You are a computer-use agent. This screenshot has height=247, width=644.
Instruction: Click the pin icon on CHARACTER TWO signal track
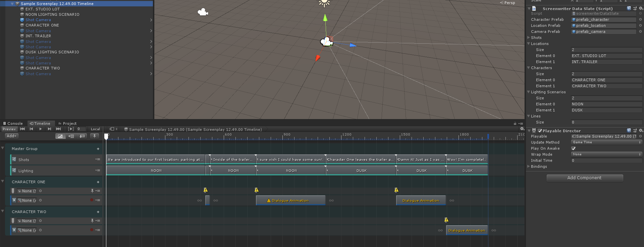(x=92, y=220)
